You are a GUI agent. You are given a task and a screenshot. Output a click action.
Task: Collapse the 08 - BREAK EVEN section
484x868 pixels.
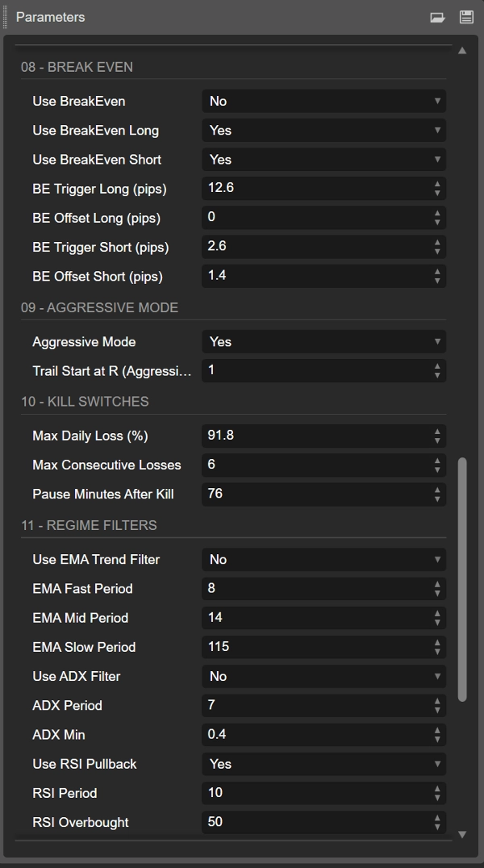[x=77, y=67]
